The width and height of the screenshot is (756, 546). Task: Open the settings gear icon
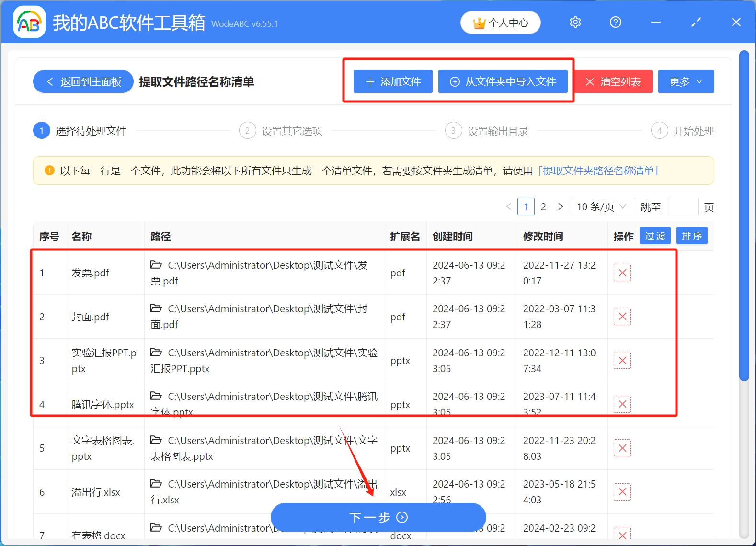(x=575, y=23)
